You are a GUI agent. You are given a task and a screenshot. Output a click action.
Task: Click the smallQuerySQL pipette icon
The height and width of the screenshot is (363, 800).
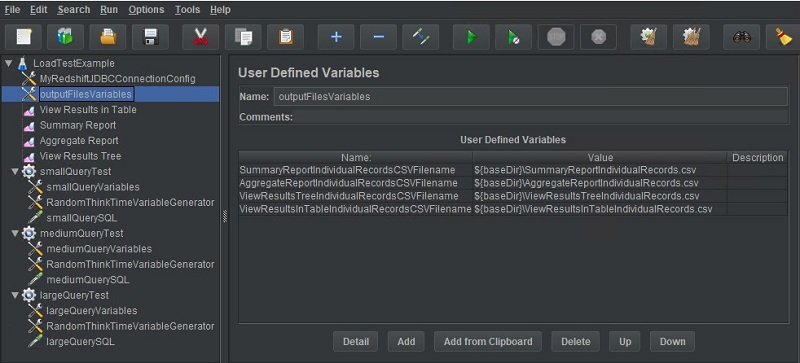tap(35, 218)
